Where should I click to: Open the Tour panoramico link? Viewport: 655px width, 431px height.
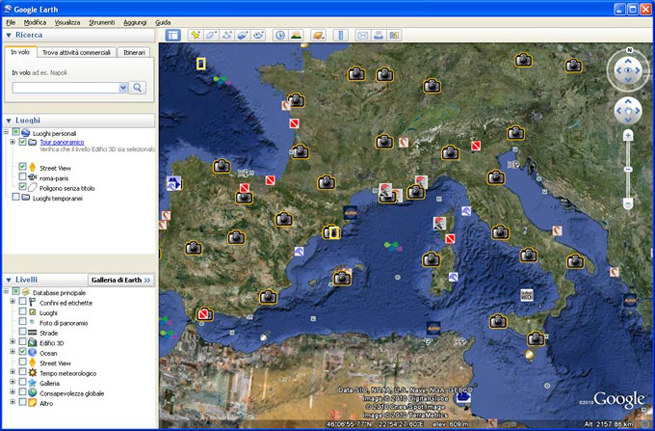[x=62, y=142]
